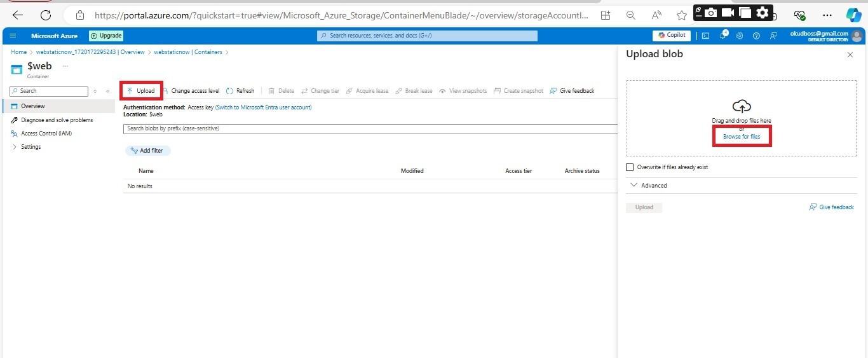Open webstaticnow Containers breadcrumb

188,52
